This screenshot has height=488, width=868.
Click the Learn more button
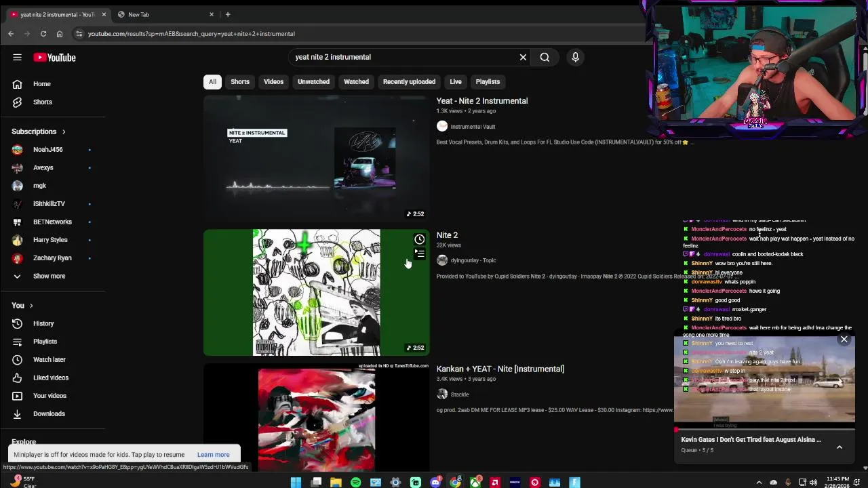[x=213, y=455]
